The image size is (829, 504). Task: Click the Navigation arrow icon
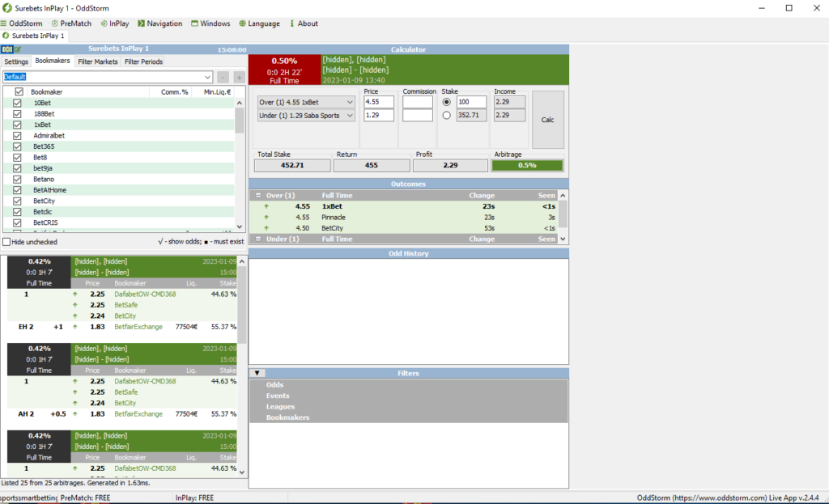(141, 23)
